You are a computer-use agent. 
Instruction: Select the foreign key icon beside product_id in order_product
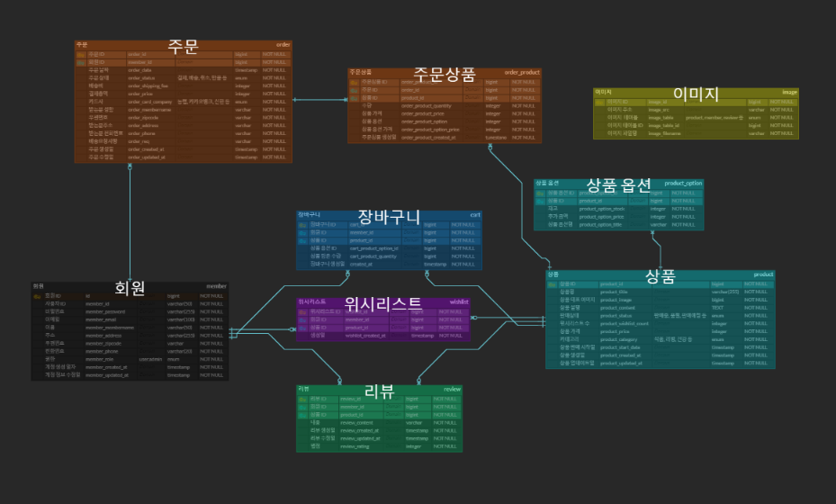(x=354, y=99)
